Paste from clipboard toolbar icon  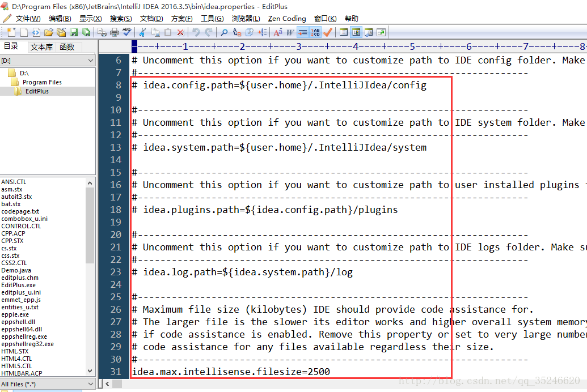[x=168, y=32]
